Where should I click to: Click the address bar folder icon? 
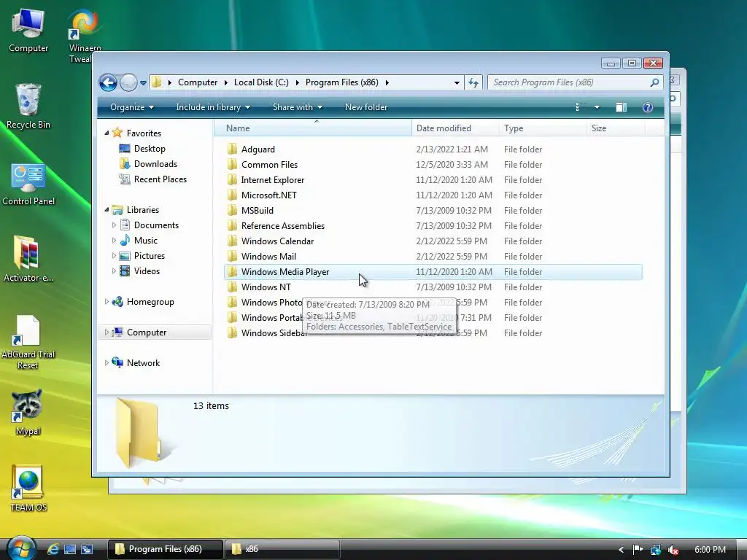156,82
